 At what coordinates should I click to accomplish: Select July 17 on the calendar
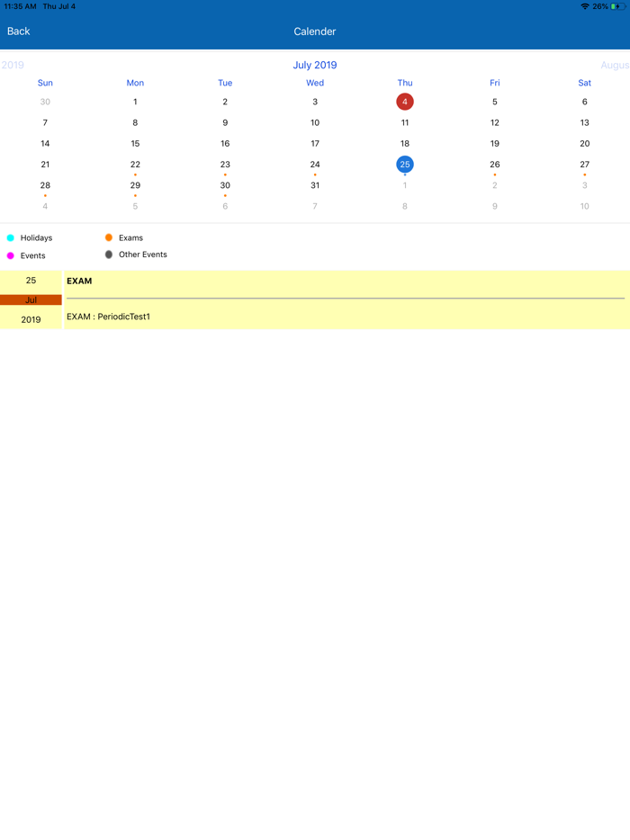coord(315,144)
